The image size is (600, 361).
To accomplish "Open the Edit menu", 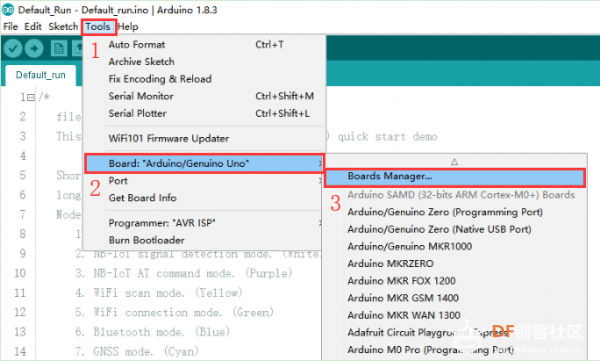I will point(33,27).
